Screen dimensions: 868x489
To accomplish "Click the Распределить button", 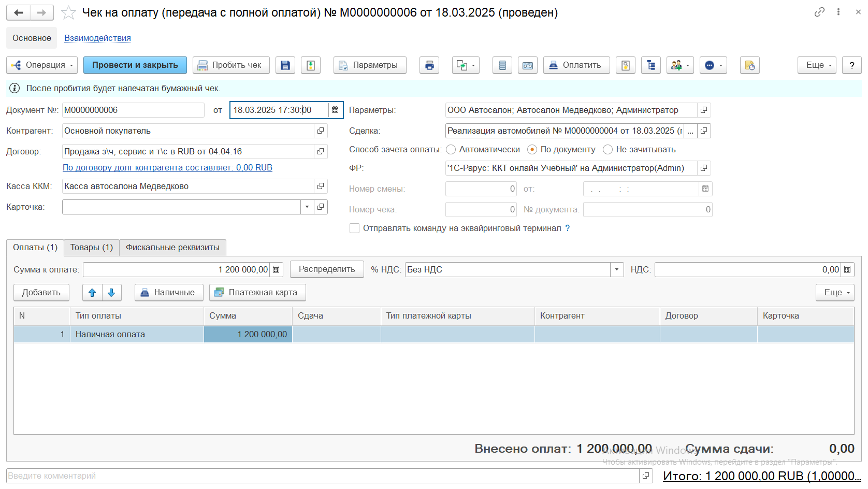I will [x=327, y=269].
